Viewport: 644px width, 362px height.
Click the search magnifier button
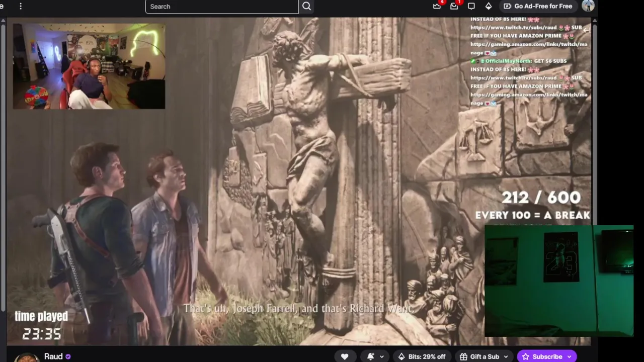pyautogui.click(x=306, y=7)
